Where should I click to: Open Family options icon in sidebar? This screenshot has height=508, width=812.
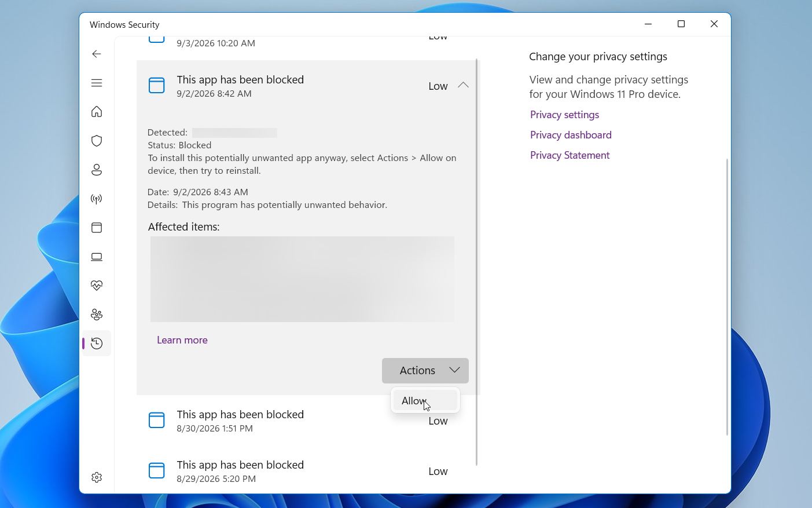(x=97, y=315)
